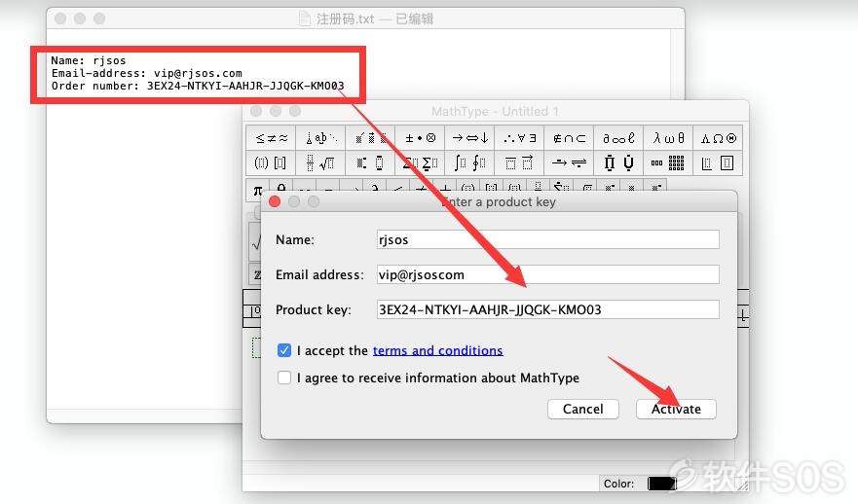Open the fraction and radical templates palette

pyautogui.click(x=320, y=162)
